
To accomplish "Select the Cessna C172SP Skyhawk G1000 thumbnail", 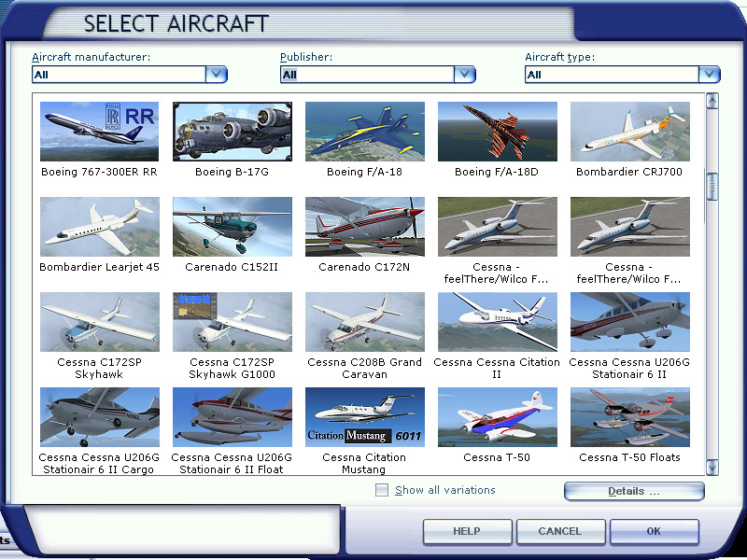I will (232, 322).
